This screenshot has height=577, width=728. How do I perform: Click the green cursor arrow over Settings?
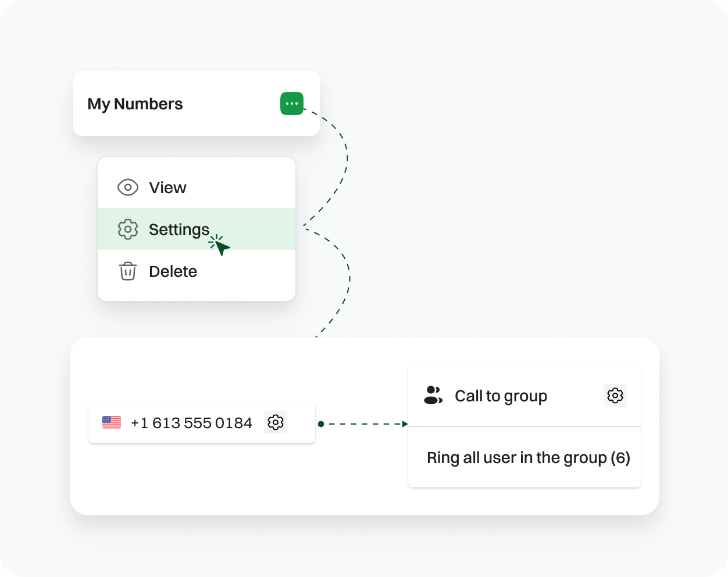pyautogui.click(x=222, y=247)
